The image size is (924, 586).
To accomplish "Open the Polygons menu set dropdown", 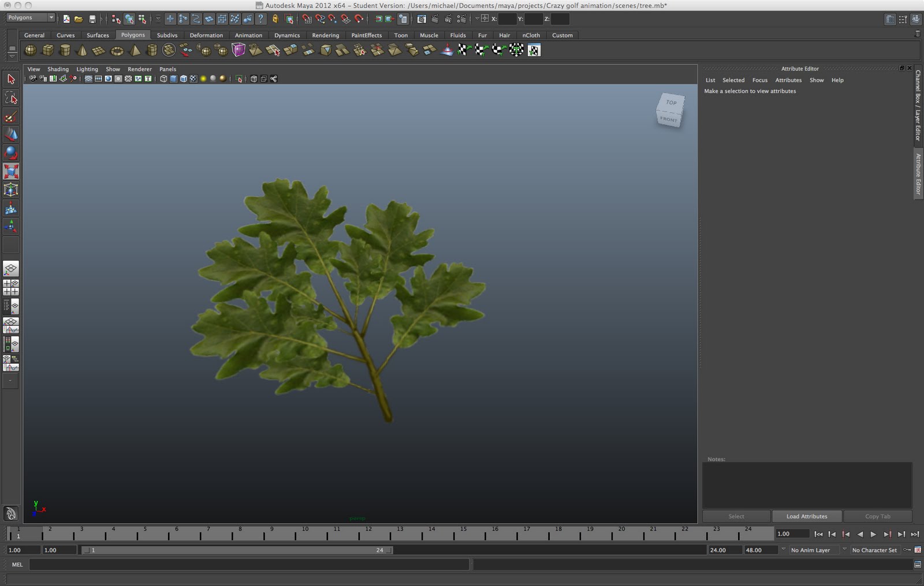I will tap(31, 18).
